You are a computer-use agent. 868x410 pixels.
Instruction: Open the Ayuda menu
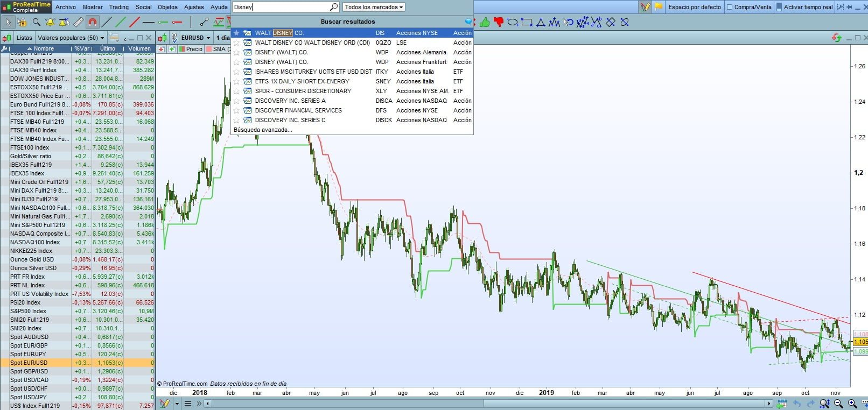pyautogui.click(x=219, y=7)
